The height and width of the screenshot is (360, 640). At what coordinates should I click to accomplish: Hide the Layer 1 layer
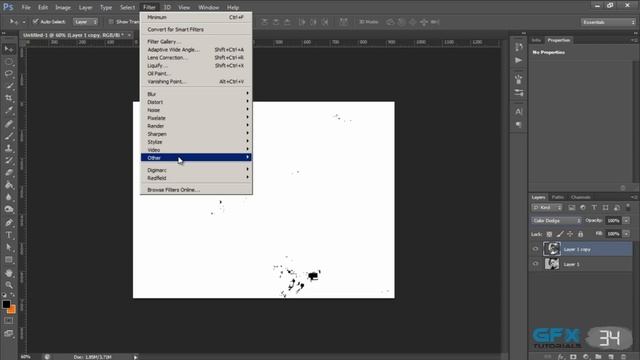click(x=536, y=264)
